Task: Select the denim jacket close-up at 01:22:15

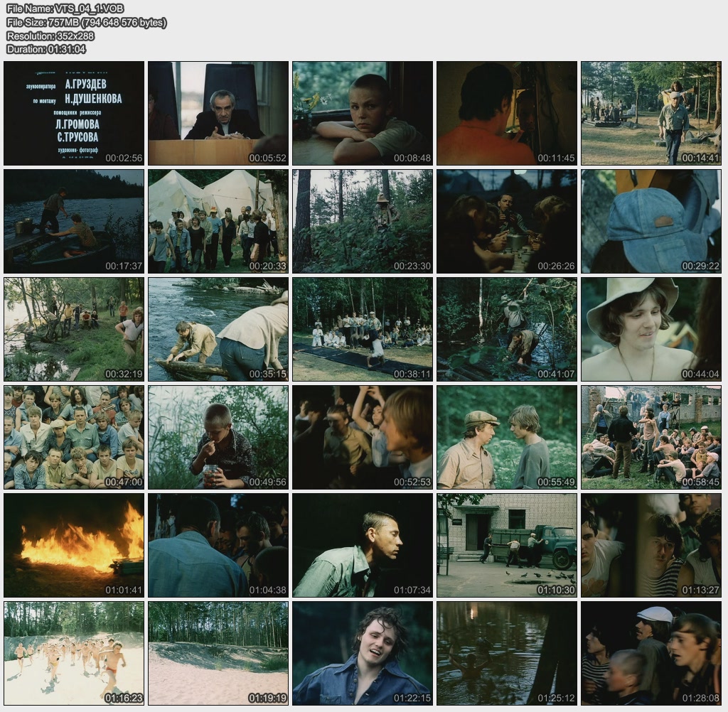Action: [363, 654]
